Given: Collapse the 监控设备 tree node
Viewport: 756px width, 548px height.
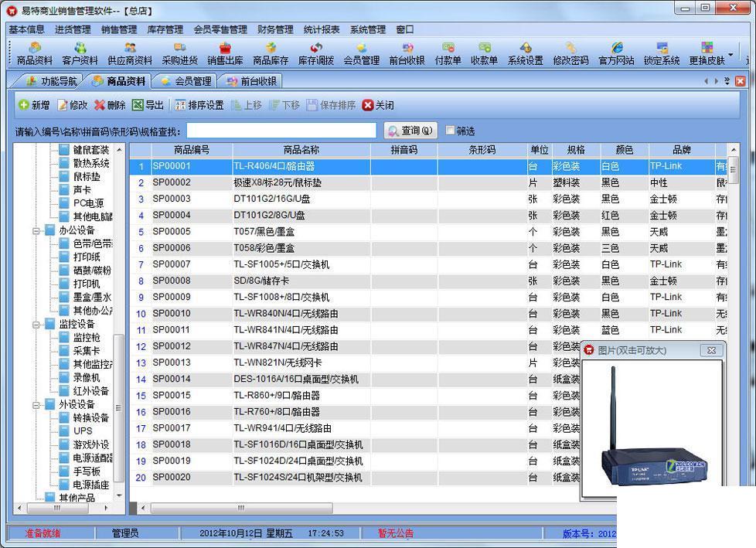Looking at the screenshot, I should coord(36,325).
